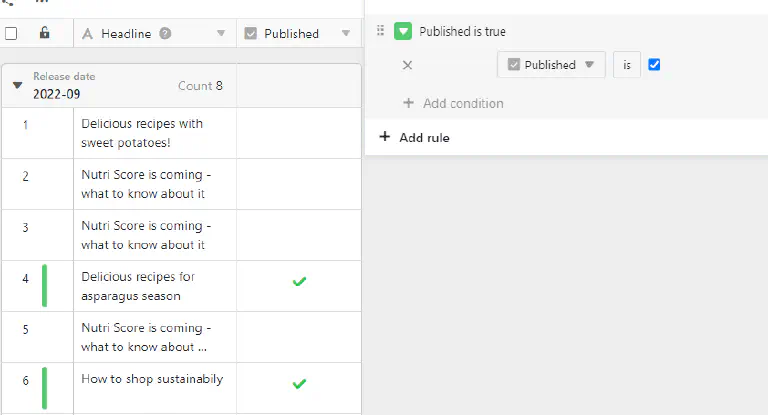
Task: Click the Headline help question mark icon
Action: (165, 33)
